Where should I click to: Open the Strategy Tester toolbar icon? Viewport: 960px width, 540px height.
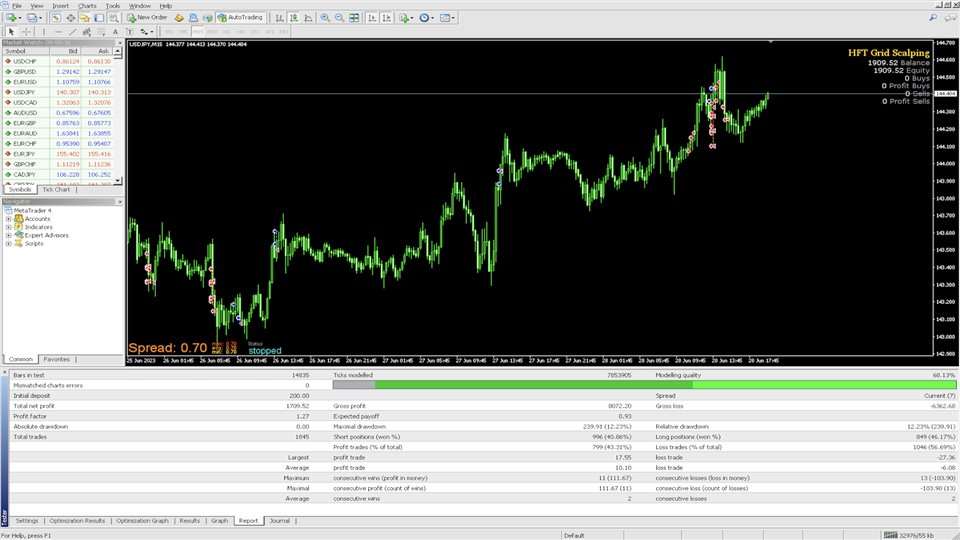(114, 18)
